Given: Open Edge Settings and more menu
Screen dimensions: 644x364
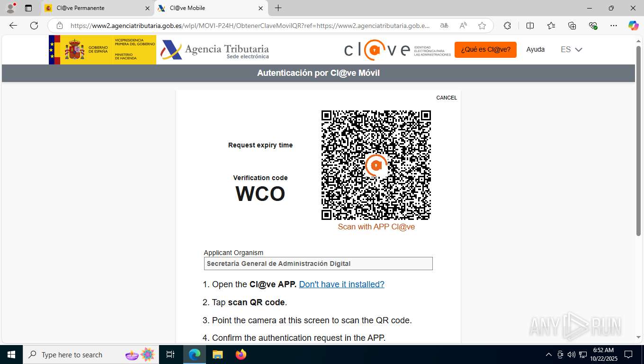Looking at the screenshot, I should 614,26.
